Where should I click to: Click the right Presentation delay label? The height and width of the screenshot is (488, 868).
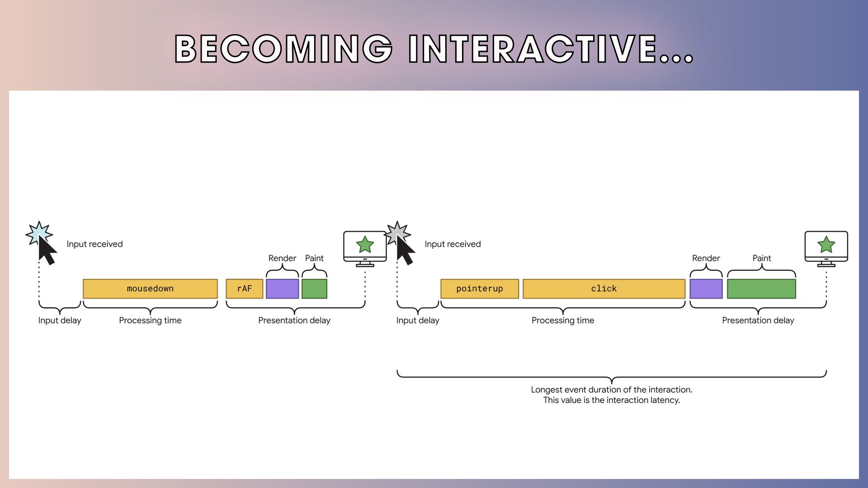click(758, 320)
